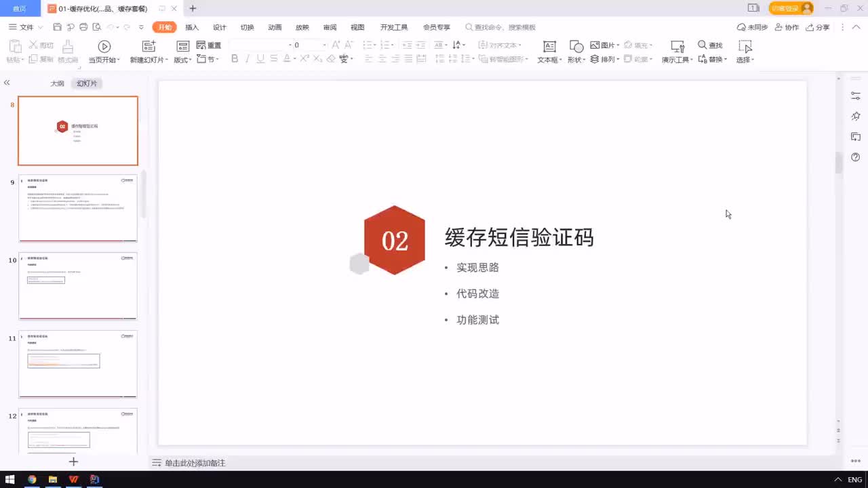Screen dimensions: 868x488
Task: Click the 访客登录 login button
Action: click(791, 8)
